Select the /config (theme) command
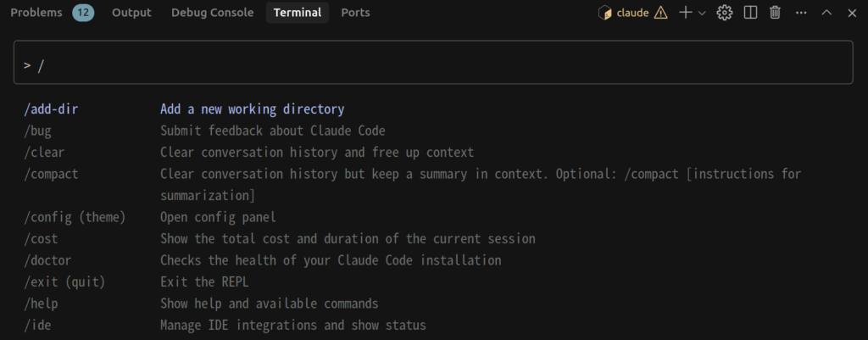Viewport: 868px width, 340px height. (75, 217)
